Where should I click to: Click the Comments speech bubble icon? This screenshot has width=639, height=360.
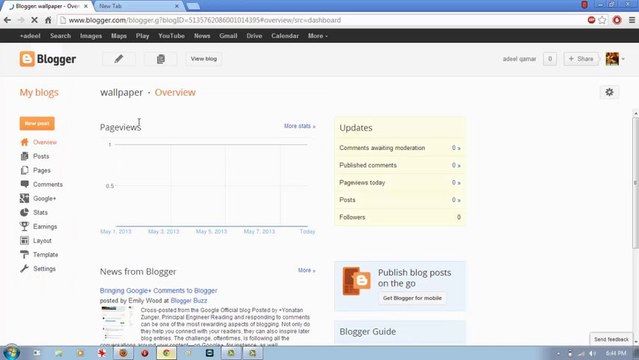pos(24,184)
